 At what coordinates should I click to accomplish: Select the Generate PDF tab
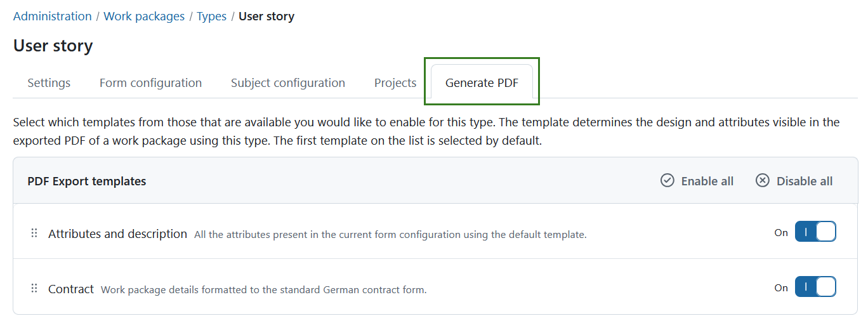pyautogui.click(x=482, y=83)
